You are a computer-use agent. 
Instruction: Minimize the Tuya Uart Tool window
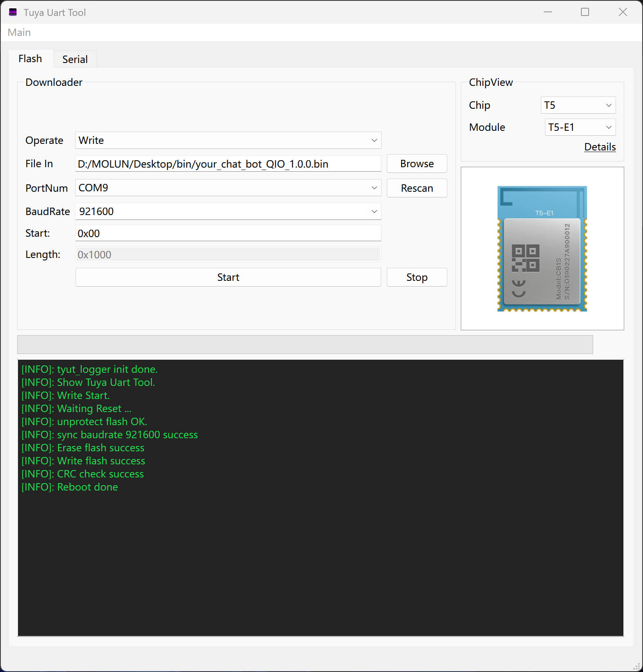point(548,12)
